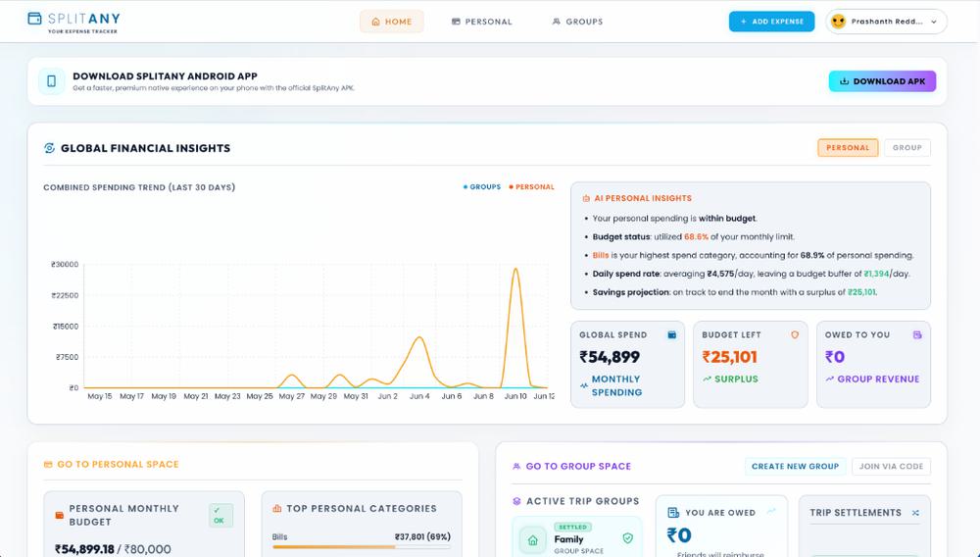Click the Bills category progress bar

point(362,546)
